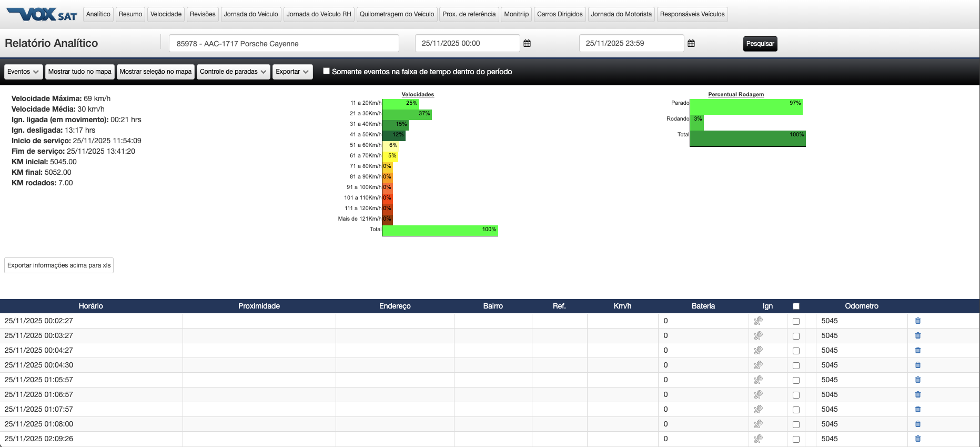The height and width of the screenshot is (447, 980).
Task: Click the Pesquisar button
Action: coord(760,44)
